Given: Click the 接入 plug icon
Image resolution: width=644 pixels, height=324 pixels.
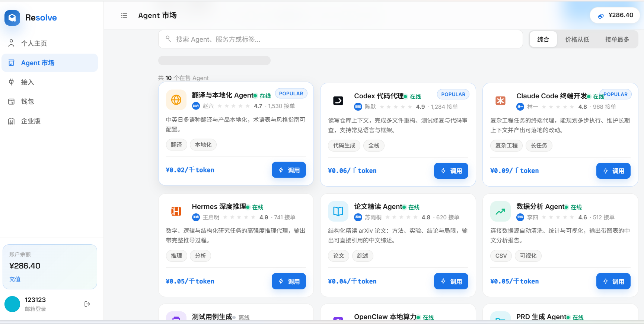Looking at the screenshot, I should (x=12, y=82).
